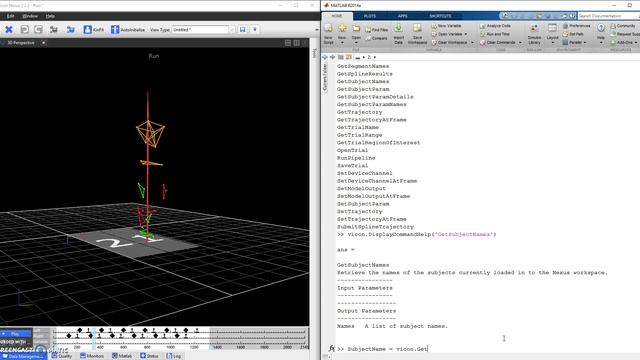Open the View Type dropdown in Nexus
Screen dimensions: 640x360
[231, 30]
